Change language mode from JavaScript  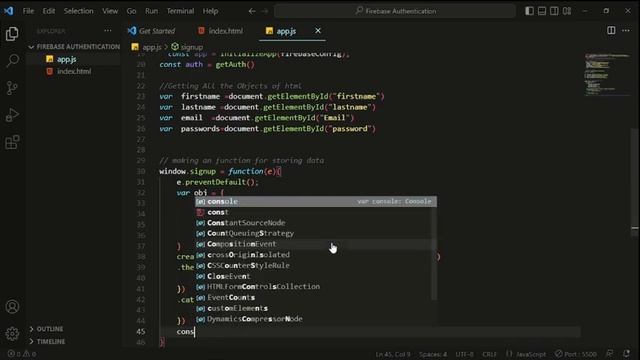coord(531,354)
